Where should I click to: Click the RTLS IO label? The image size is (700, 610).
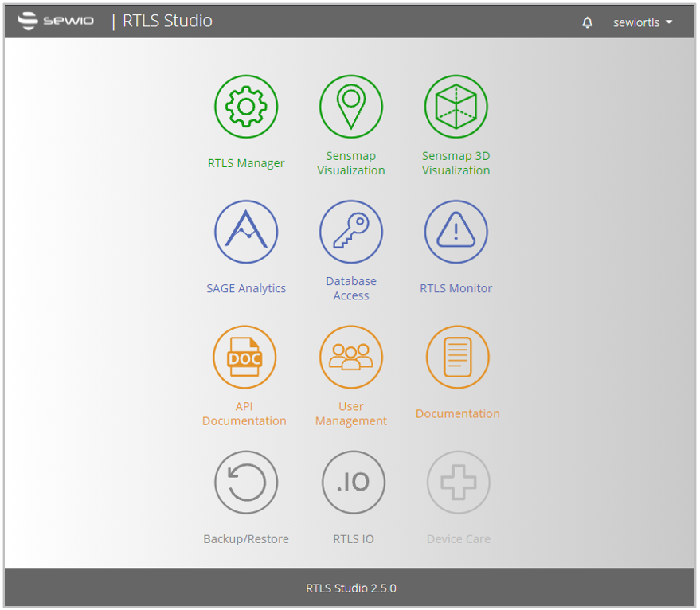[x=353, y=539]
